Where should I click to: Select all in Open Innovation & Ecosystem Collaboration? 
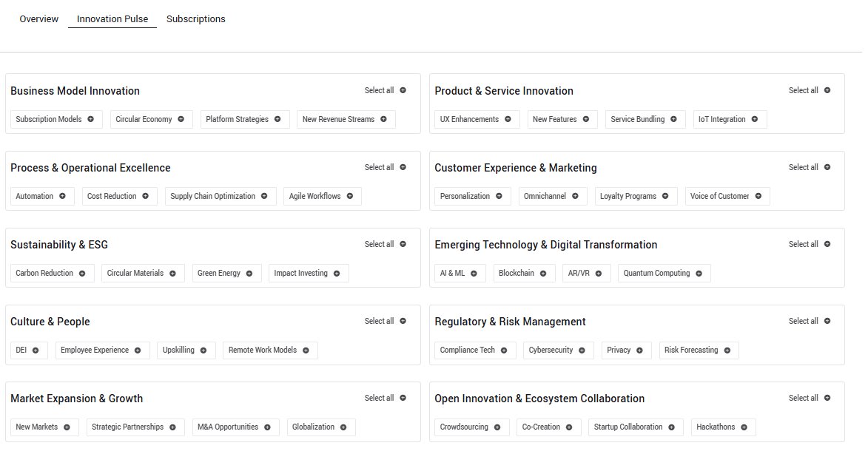(x=810, y=398)
